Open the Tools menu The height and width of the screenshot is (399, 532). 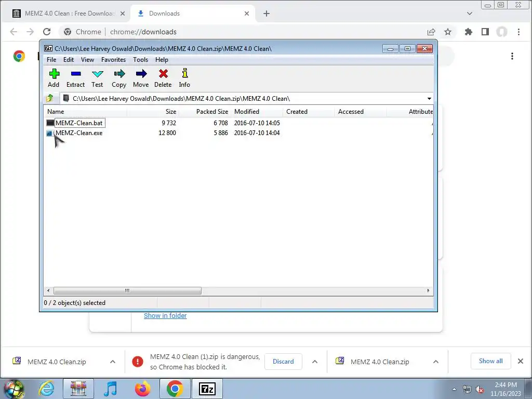pos(140,60)
